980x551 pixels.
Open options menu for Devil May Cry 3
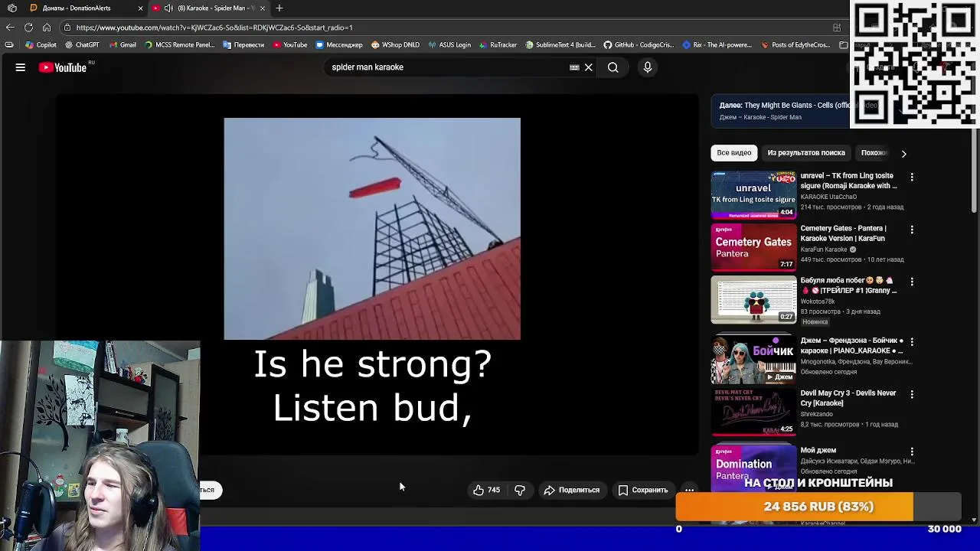point(911,394)
